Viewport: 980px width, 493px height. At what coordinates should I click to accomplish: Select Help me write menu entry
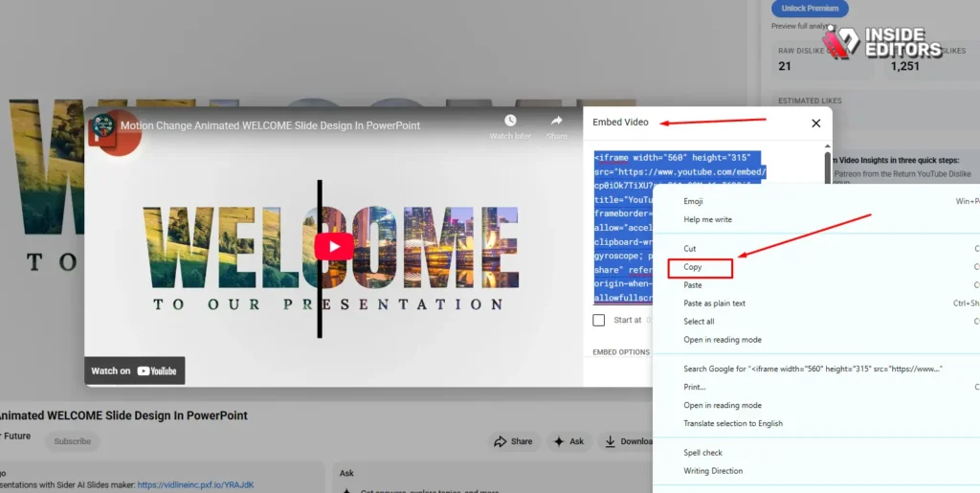(x=707, y=219)
